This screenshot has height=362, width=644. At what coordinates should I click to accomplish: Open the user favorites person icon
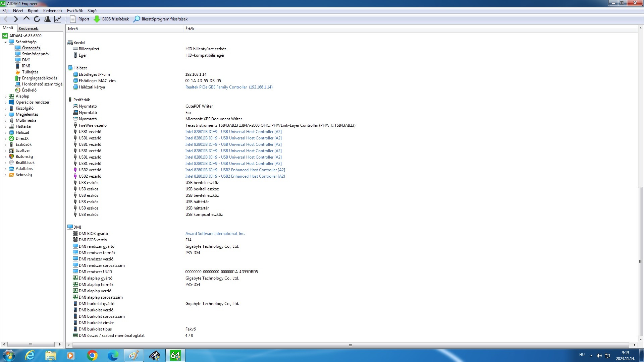point(47,19)
